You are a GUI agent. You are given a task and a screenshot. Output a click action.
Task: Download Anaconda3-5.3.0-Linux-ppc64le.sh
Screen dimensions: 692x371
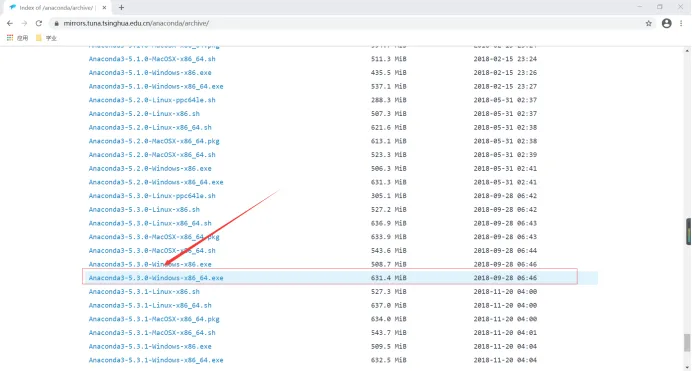pyautogui.click(x=152, y=195)
